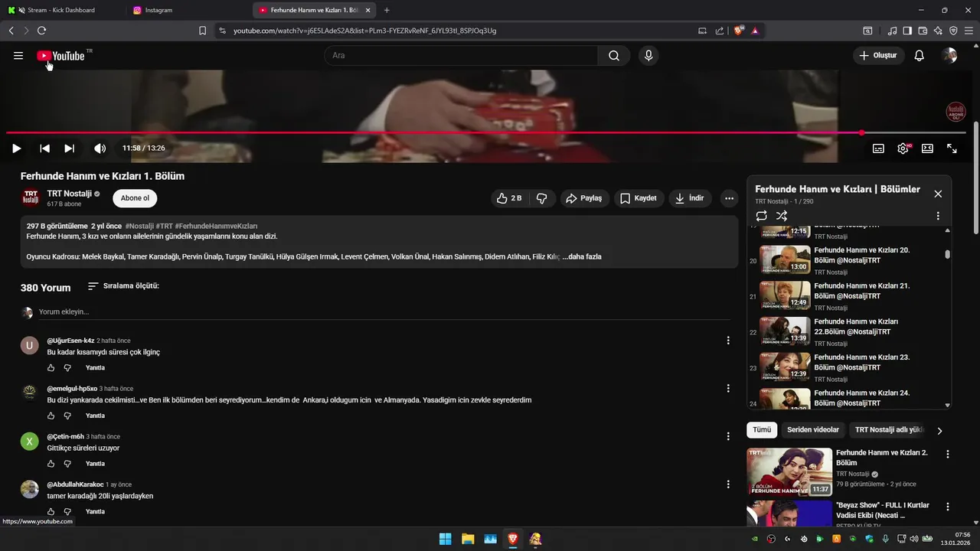Open playlist panel options menu
This screenshot has width=980, height=551.
[938, 217]
